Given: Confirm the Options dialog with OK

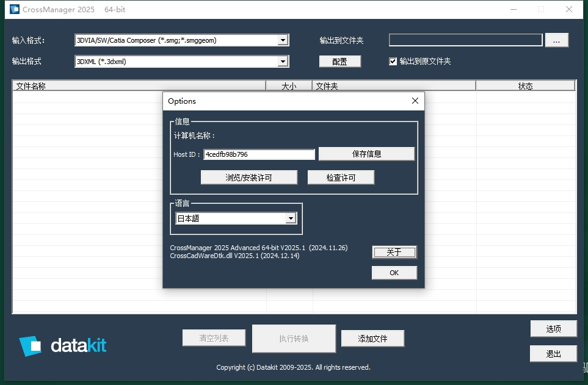Looking at the screenshot, I should pos(394,273).
